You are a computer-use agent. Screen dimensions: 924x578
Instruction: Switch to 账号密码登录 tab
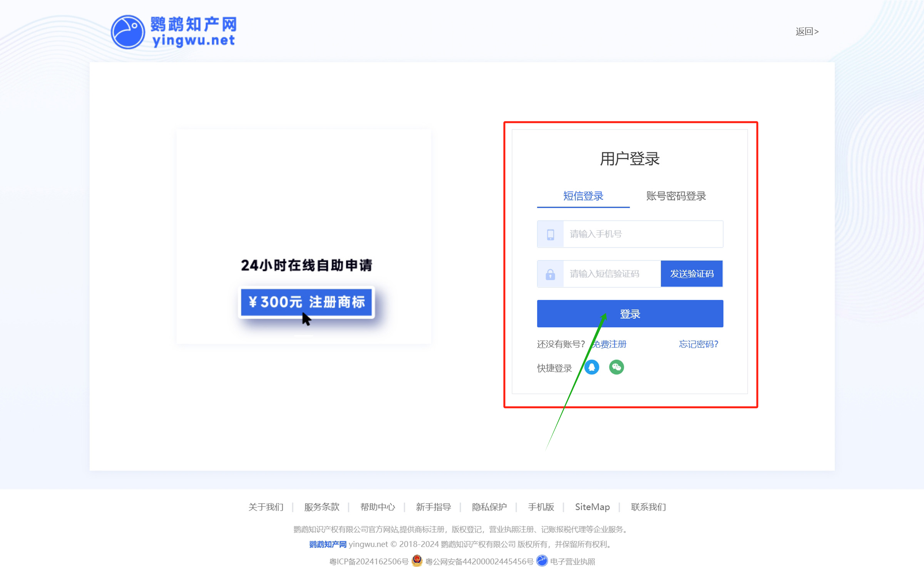click(676, 196)
